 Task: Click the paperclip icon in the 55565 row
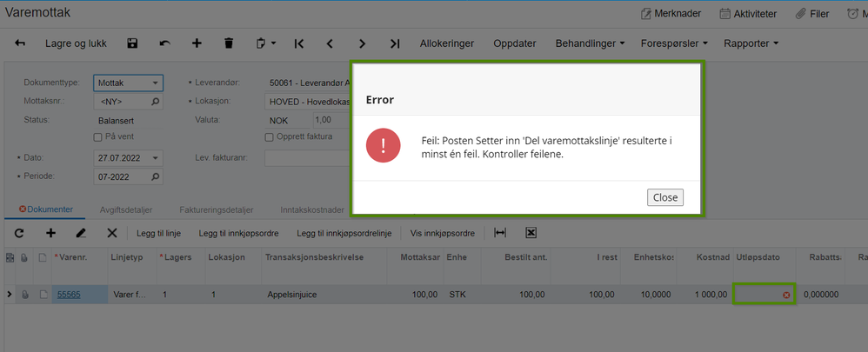pyautogui.click(x=25, y=295)
